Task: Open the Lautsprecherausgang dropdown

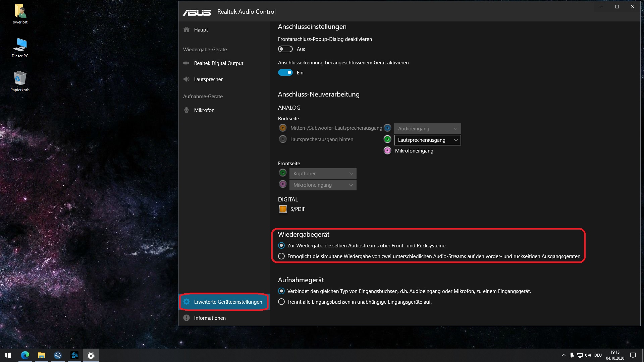Action: click(x=427, y=140)
